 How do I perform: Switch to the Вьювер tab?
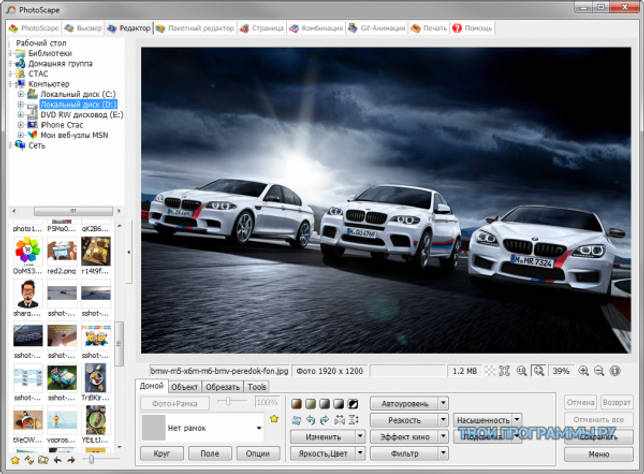click(83, 28)
